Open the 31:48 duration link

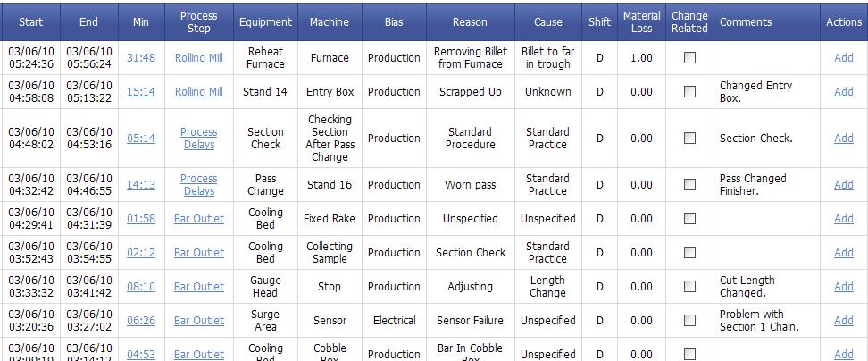(140, 57)
